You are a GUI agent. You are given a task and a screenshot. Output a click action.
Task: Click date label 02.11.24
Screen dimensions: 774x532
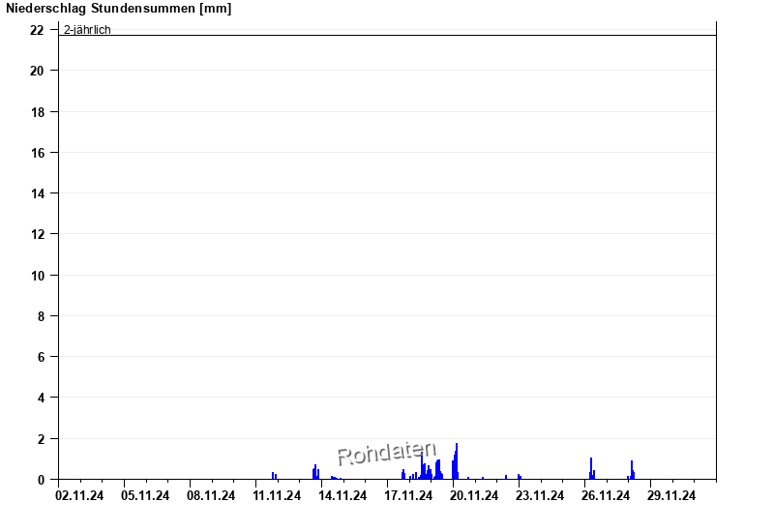[x=79, y=495]
